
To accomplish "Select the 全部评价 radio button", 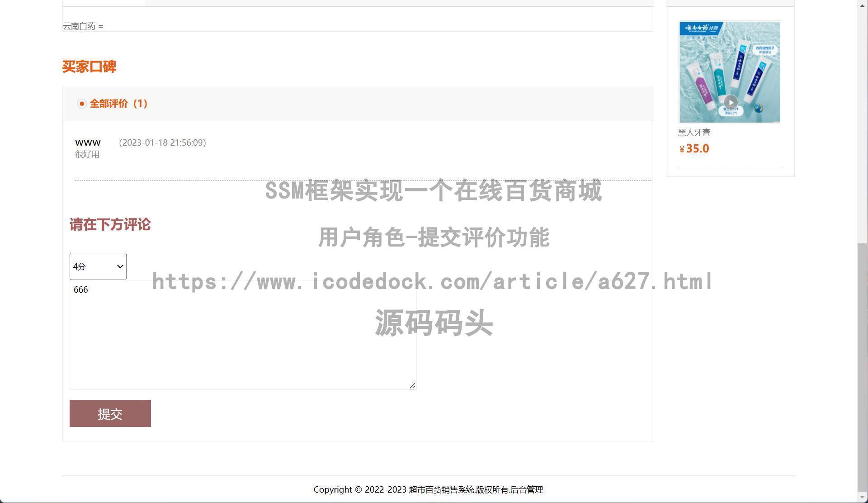I will point(82,104).
